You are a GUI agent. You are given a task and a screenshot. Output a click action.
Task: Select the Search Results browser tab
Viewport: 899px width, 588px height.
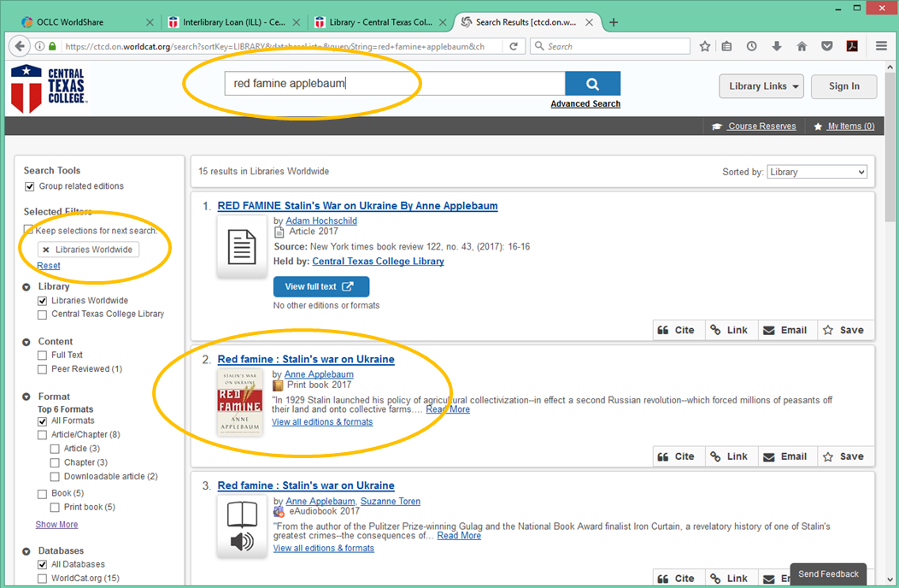(526, 22)
